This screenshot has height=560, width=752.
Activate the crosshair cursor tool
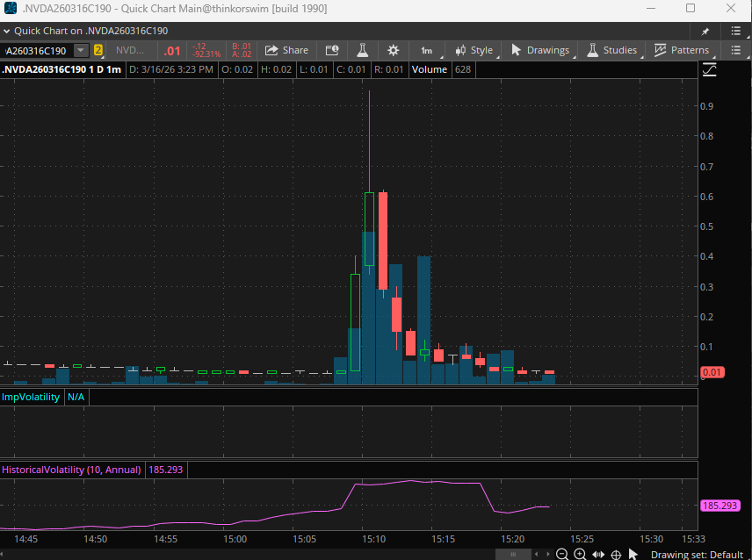617,555
